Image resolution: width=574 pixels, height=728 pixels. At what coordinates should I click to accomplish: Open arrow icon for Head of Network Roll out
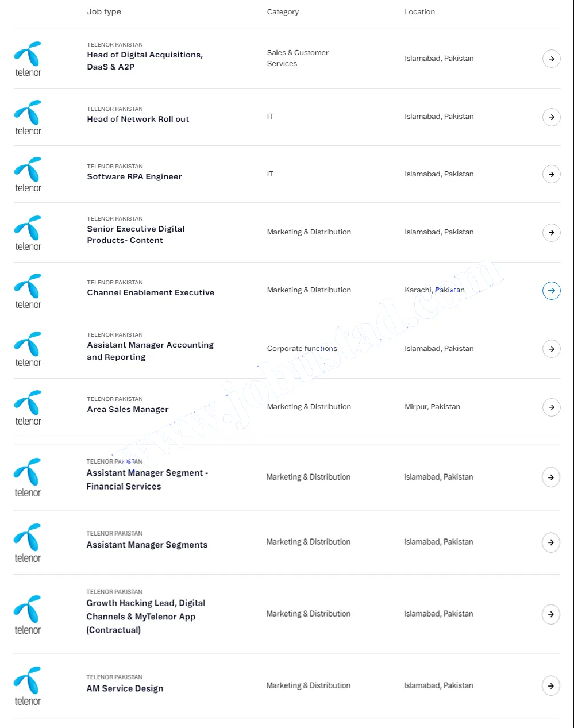(551, 117)
